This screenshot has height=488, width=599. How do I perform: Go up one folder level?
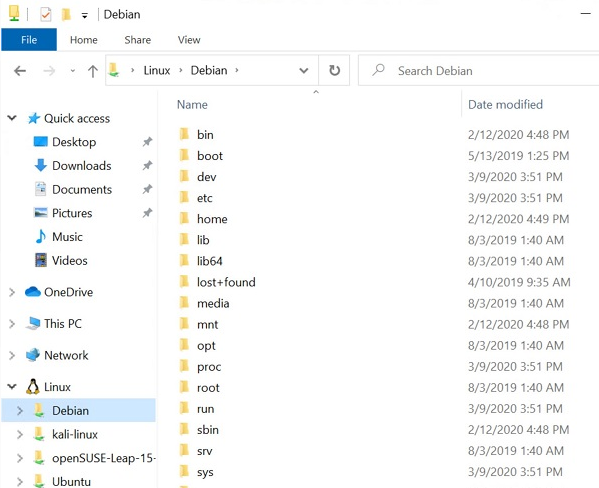(93, 71)
